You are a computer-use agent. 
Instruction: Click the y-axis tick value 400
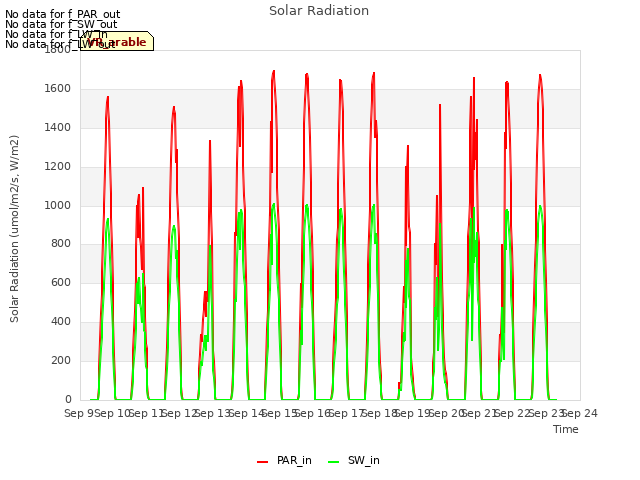pyautogui.click(x=61, y=321)
